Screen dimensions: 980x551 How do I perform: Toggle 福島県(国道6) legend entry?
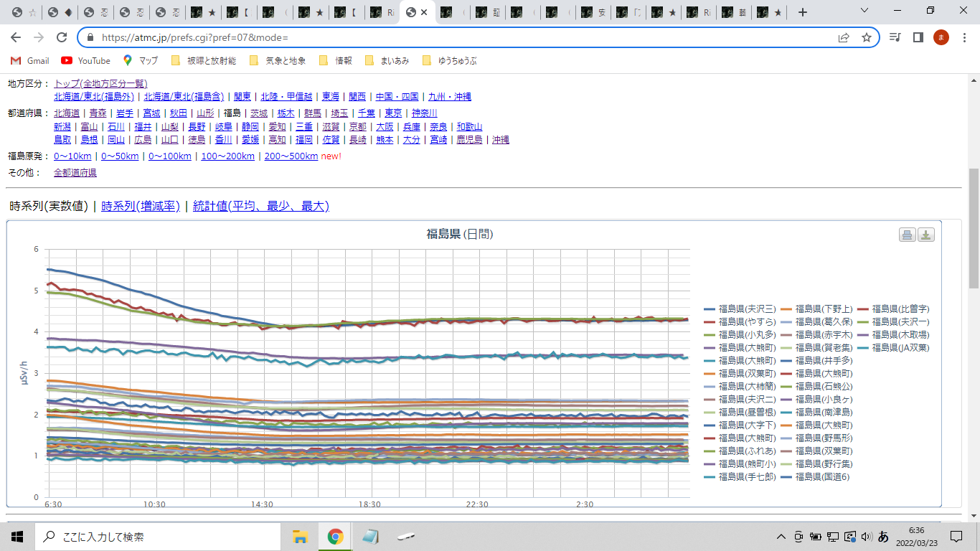(815, 476)
